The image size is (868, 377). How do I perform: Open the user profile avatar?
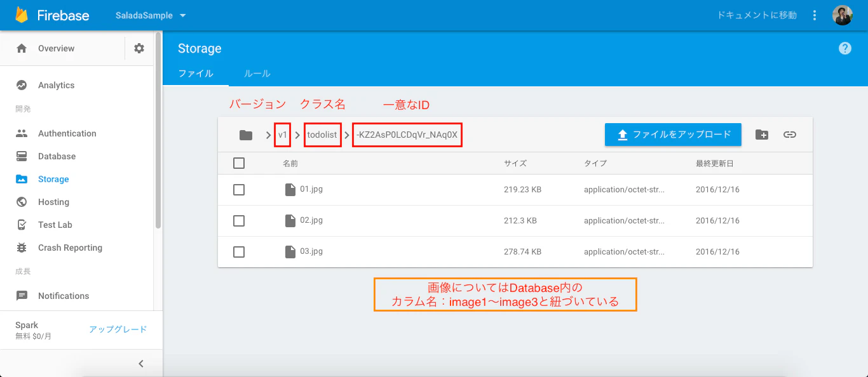pos(843,15)
